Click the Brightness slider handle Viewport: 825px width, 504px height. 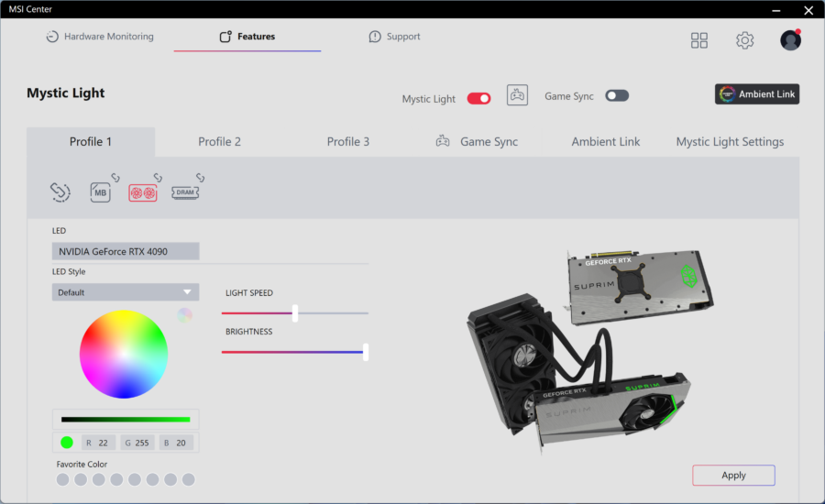pyautogui.click(x=366, y=352)
